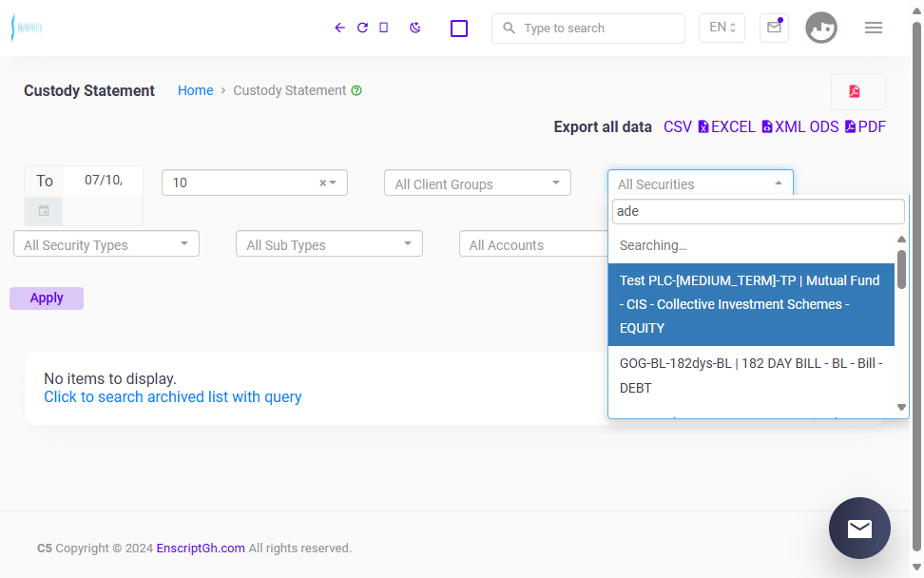Click the securities list scroll-up arrow

pos(901,240)
